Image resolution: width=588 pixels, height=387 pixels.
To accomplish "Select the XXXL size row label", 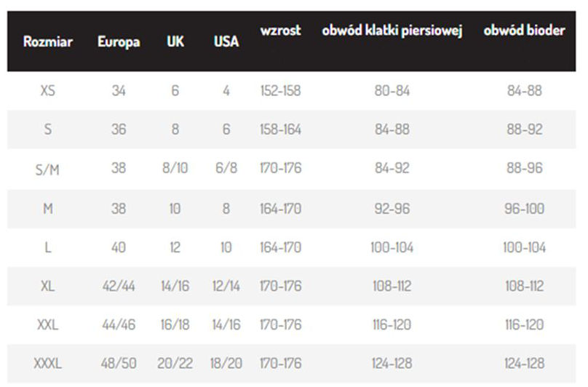I will [47, 363].
